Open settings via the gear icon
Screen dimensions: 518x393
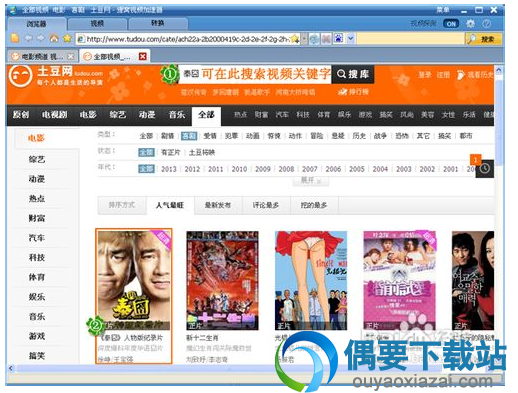tap(470, 24)
